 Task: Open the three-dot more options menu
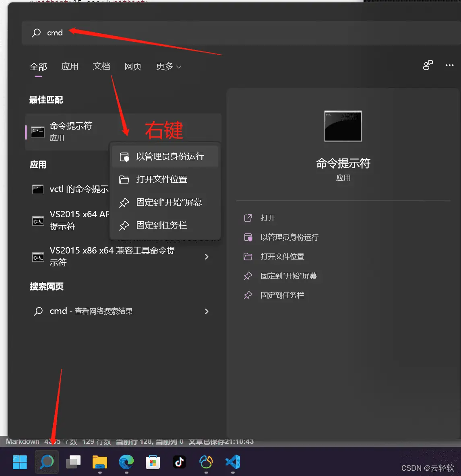click(449, 65)
